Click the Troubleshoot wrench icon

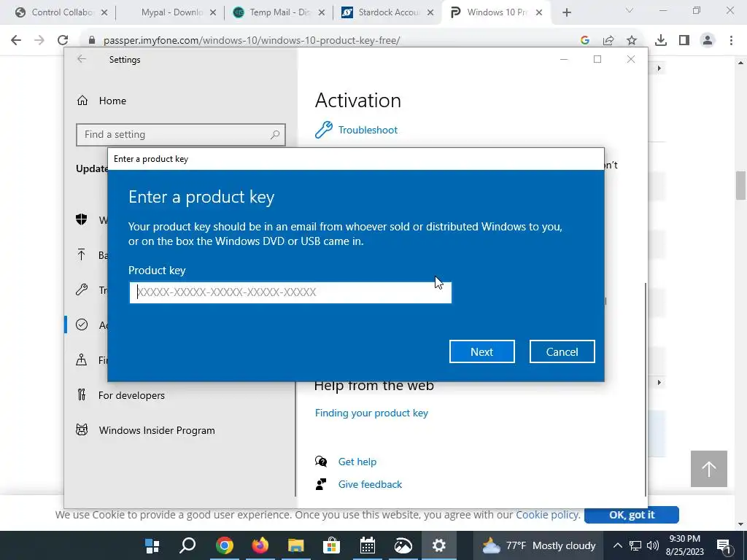(323, 130)
